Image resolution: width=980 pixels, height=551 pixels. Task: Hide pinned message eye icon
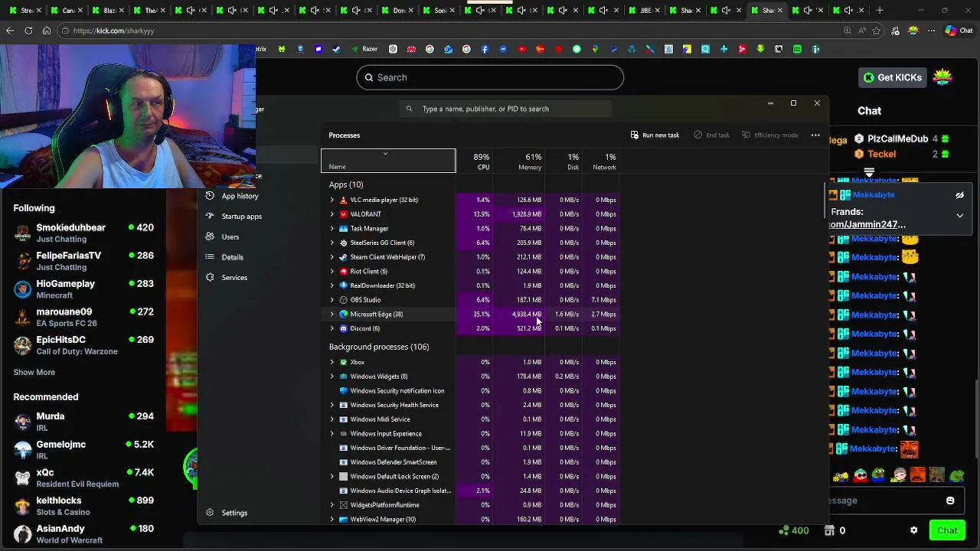(x=959, y=195)
